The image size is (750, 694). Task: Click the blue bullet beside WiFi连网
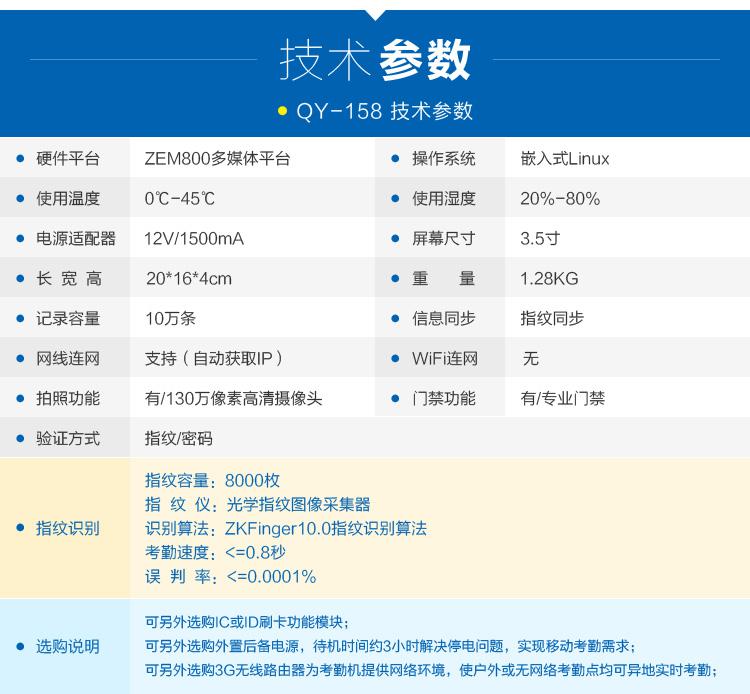(x=396, y=359)
